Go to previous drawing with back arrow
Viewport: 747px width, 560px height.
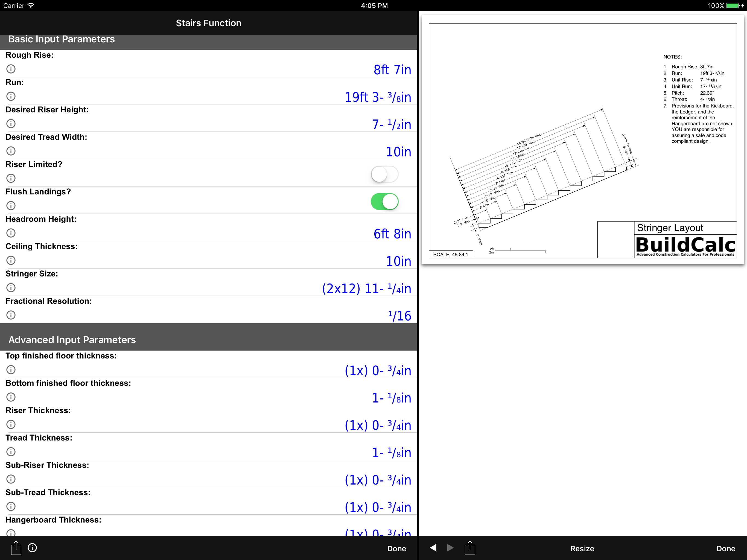433,548
